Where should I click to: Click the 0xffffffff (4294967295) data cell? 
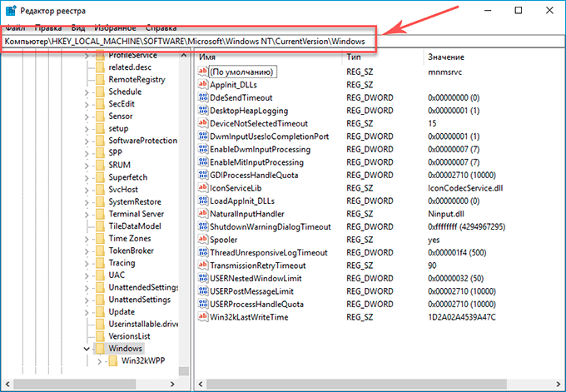[466, 226]
